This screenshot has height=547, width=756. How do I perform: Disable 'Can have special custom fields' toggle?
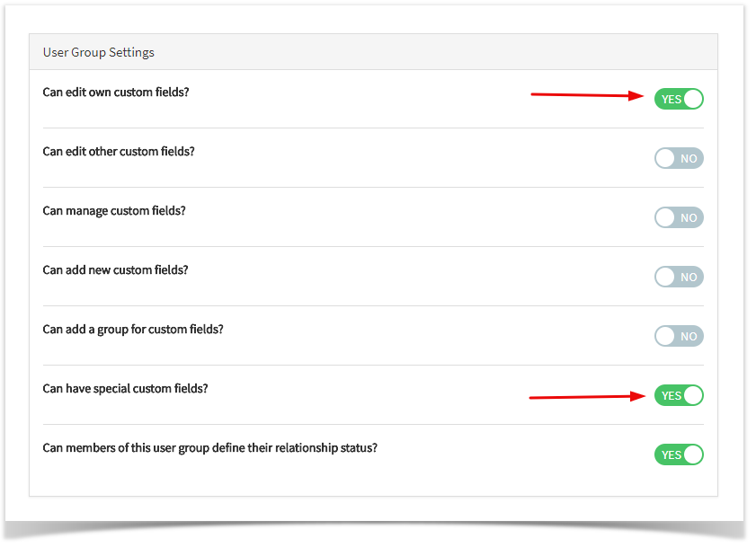(x=679, y=395)
